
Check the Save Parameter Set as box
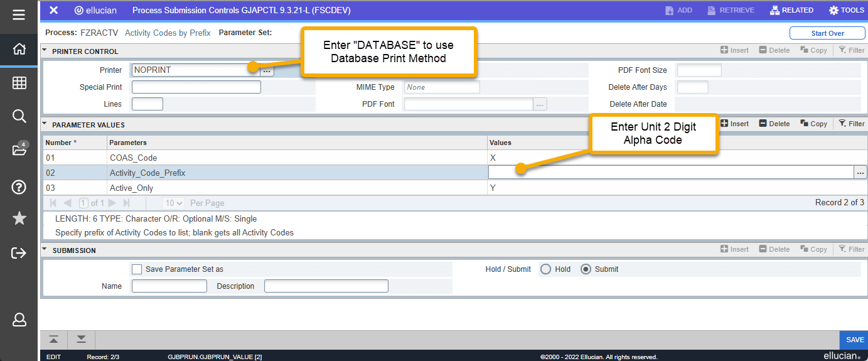click(x=137, y=269)
